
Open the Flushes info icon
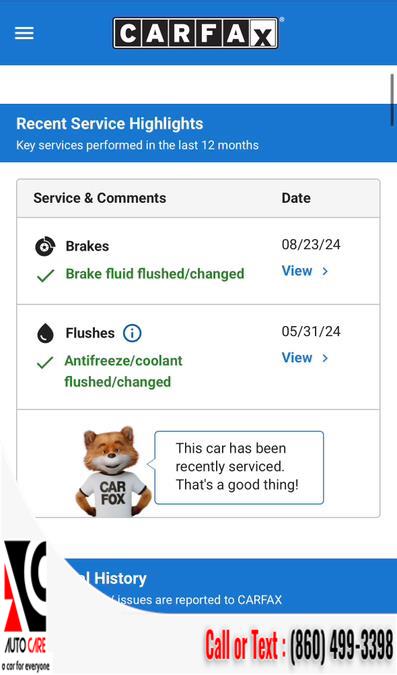(x=132, y=333)
